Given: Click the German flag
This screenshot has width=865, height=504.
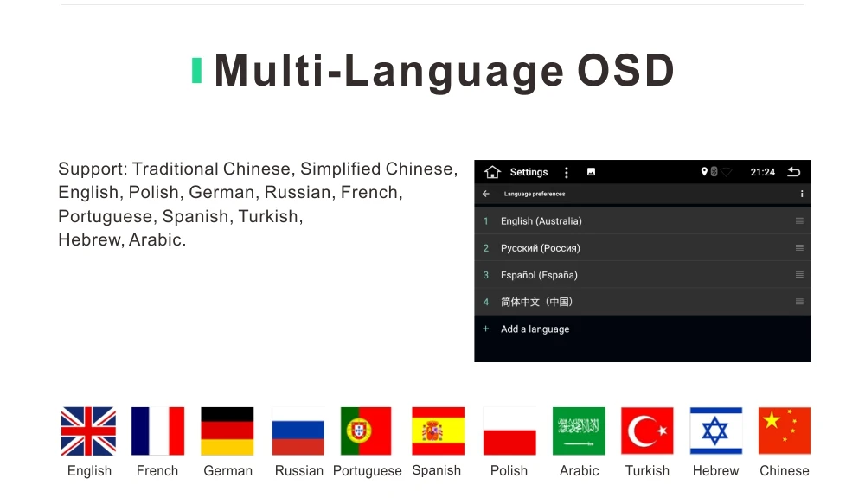Looking at the screenshot, I should coord(227,431).
